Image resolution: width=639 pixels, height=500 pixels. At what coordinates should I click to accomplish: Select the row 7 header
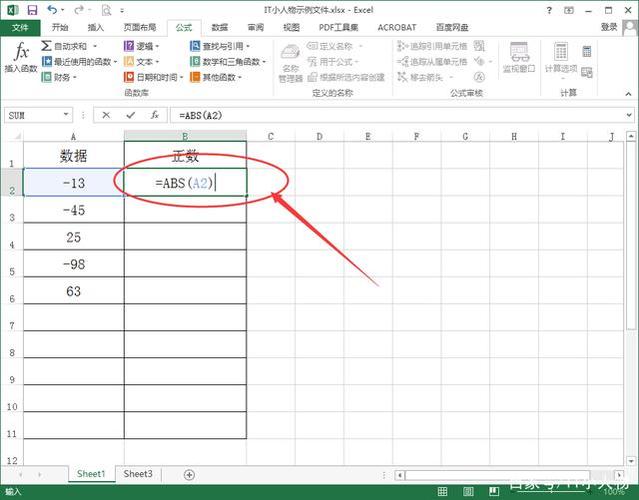[12, 318]
